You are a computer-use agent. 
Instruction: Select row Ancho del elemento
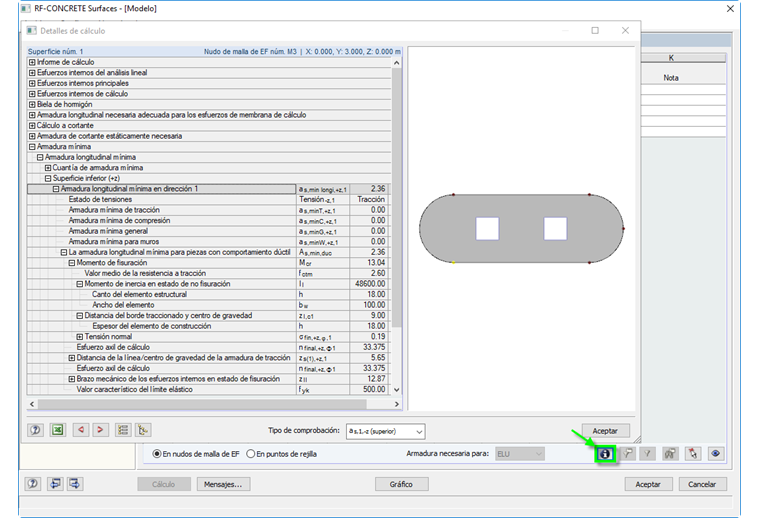pyautogui.click(x=208, y=305)
